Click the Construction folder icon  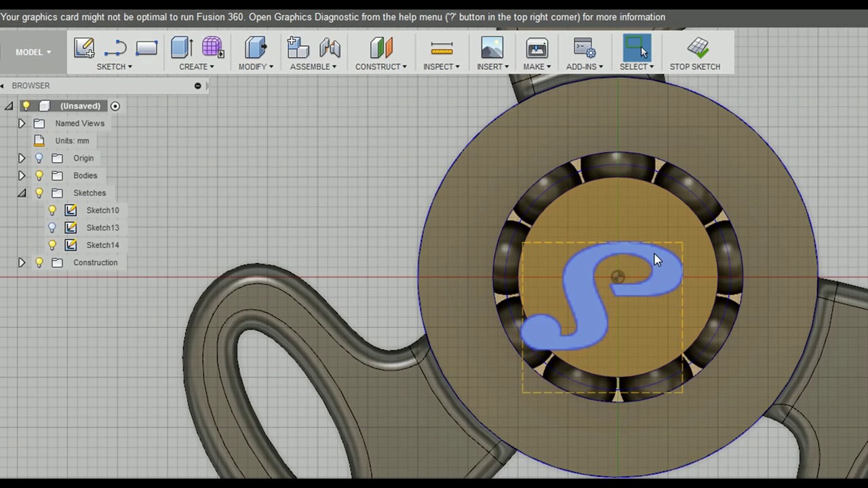[x=58, y=262]
